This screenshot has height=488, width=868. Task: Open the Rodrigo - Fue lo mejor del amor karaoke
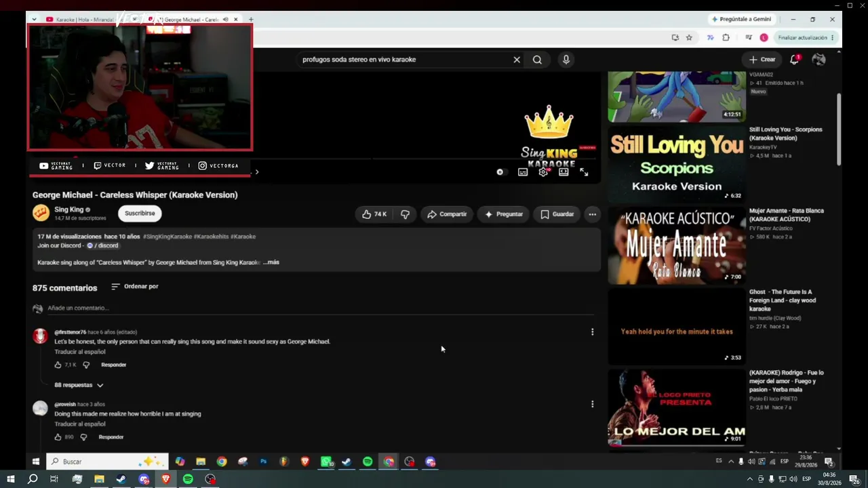(x=677, y=407)
